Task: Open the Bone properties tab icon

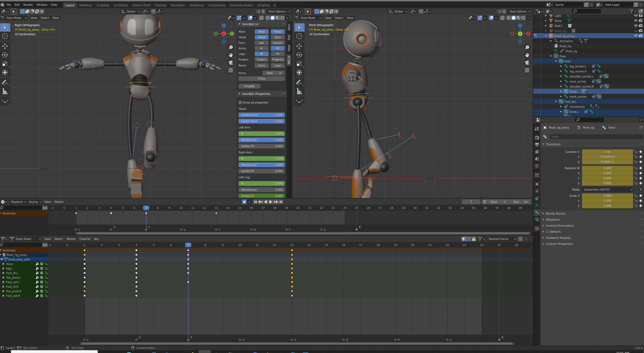Action: click(x=537, y=213)
